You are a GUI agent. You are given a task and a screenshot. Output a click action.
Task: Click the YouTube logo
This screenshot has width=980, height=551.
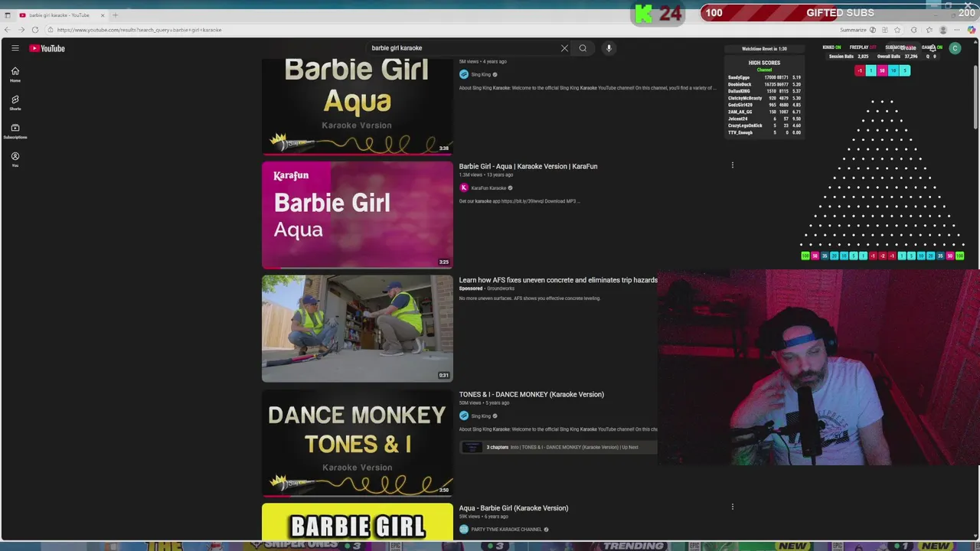pos(47,48)
